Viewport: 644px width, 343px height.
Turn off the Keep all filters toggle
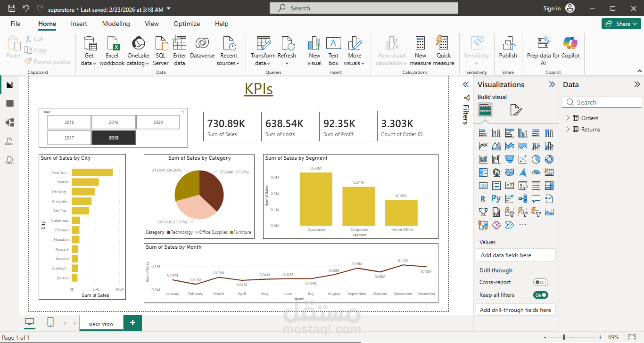pos(540,294)
